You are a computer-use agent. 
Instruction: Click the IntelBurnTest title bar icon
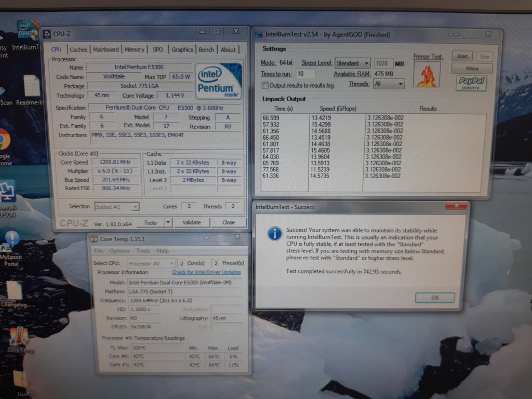click(x=259, y=35)
